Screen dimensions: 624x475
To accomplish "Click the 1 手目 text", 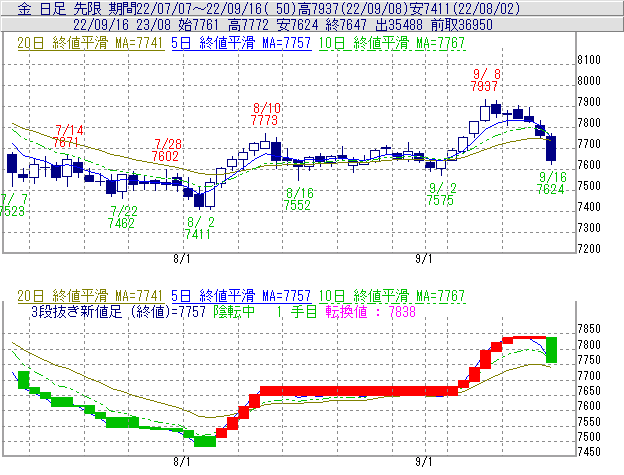I will tap(296, 311).
